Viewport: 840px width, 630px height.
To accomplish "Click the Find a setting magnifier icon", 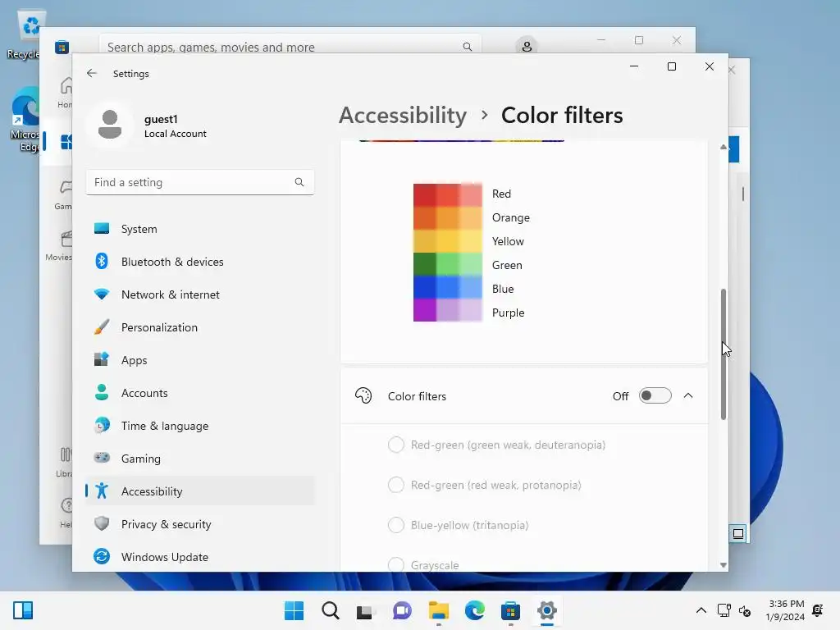I will coord(299,182).
